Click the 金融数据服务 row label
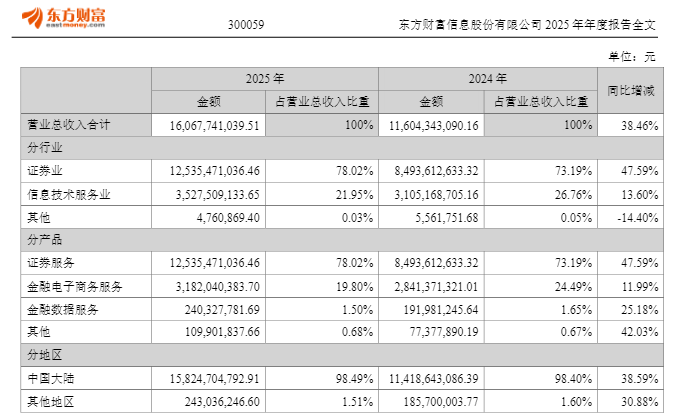The width and height of the screenshot is (676, 416). 63,310
